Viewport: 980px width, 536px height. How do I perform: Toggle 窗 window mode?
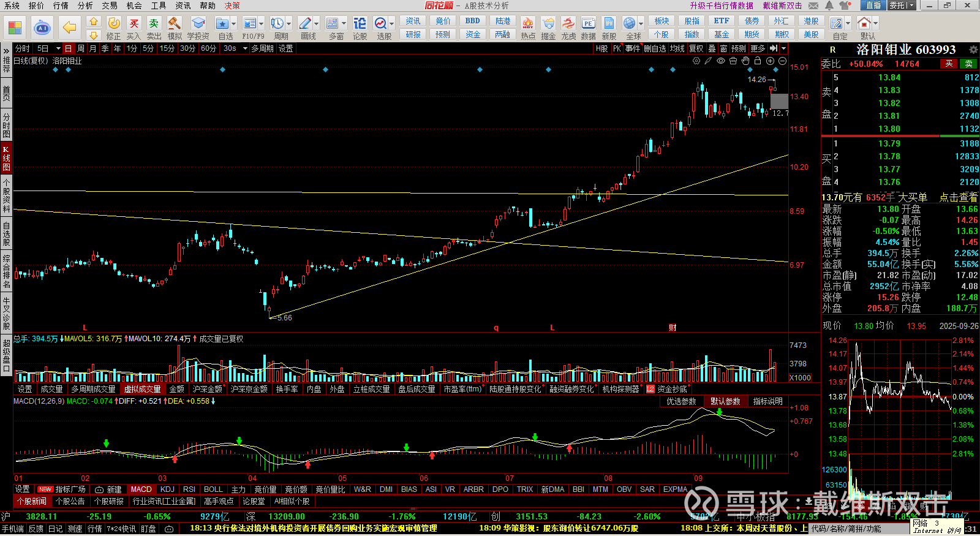click(x=723, y=48)
